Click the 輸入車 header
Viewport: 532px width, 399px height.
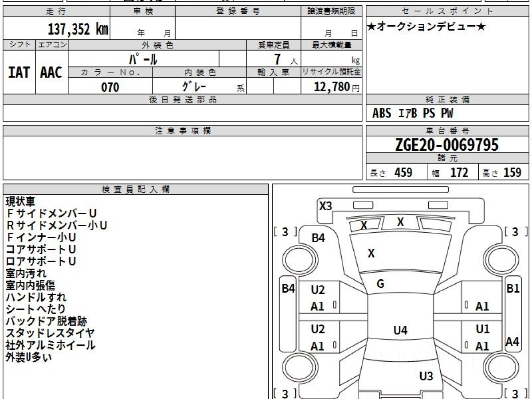tap(274, 72)
